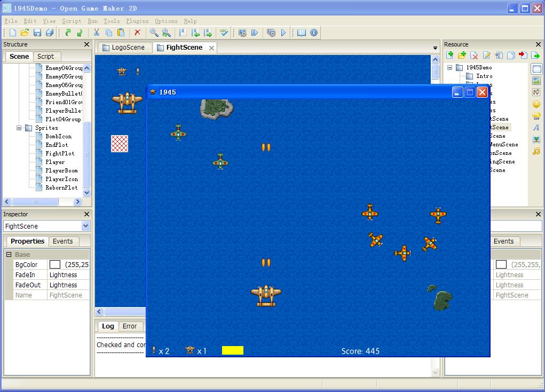This screenshot has width=545, height=392.
Task: Click the Open folder toolbar icon
Action: (25, 33)
